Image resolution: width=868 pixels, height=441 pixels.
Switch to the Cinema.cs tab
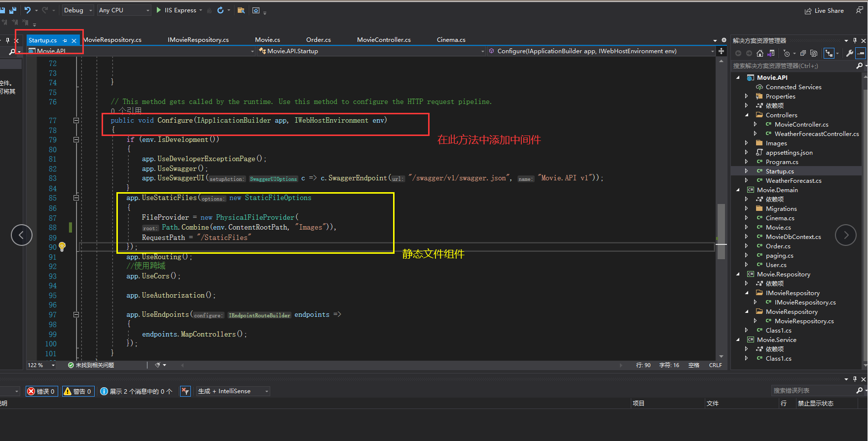pyautogui.click(x=451, y=40)
